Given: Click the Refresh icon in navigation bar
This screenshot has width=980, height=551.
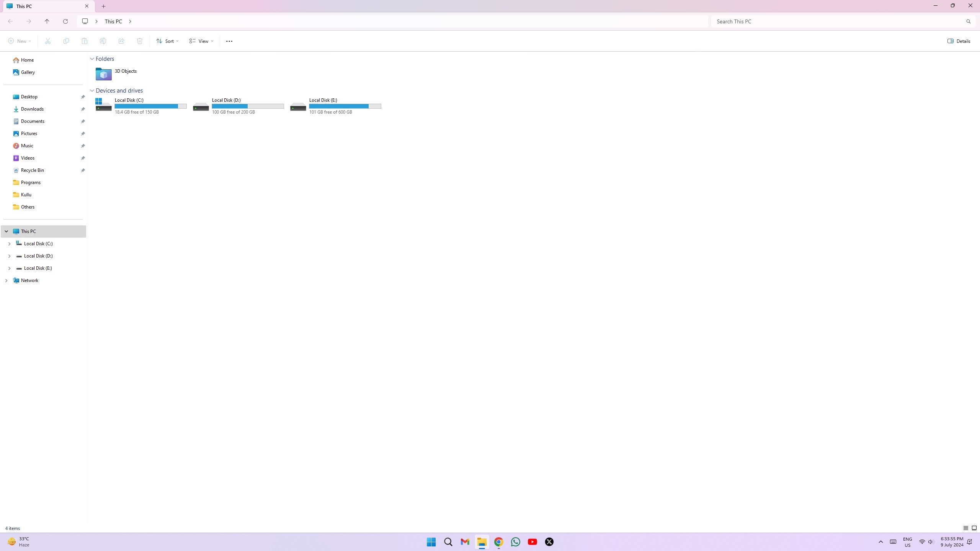Looking at the screenshot, I should coord(65,21).
